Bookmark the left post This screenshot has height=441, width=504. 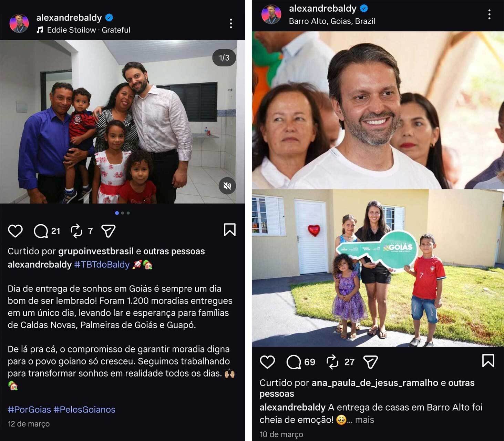[230, 230]
